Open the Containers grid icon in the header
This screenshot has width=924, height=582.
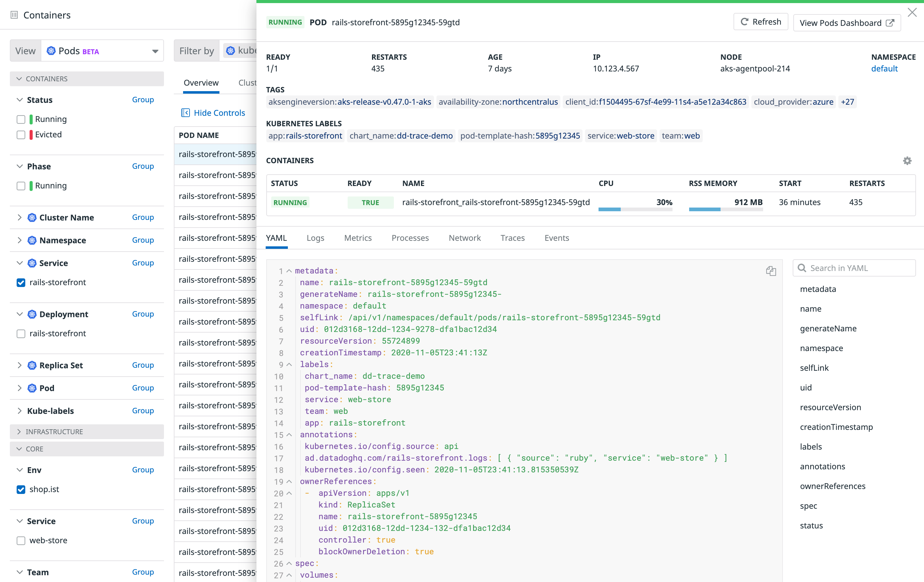pyautogui.click(x=14, y=15)
